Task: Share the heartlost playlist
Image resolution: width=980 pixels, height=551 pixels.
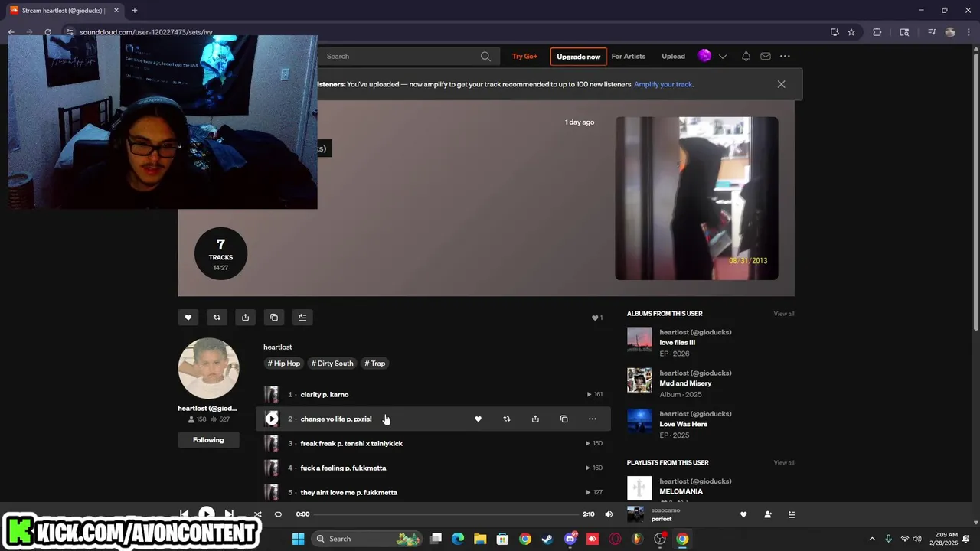Action: coord(245,318)
